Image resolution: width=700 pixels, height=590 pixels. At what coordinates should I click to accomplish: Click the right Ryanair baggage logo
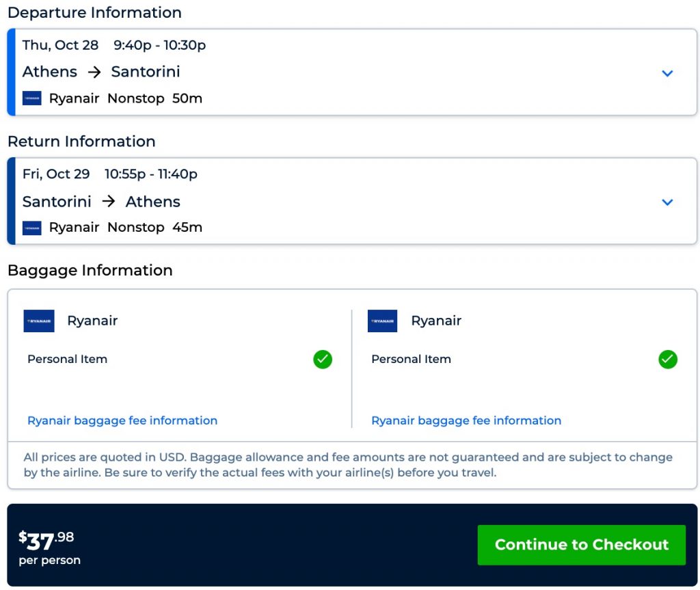coord(382,321)
